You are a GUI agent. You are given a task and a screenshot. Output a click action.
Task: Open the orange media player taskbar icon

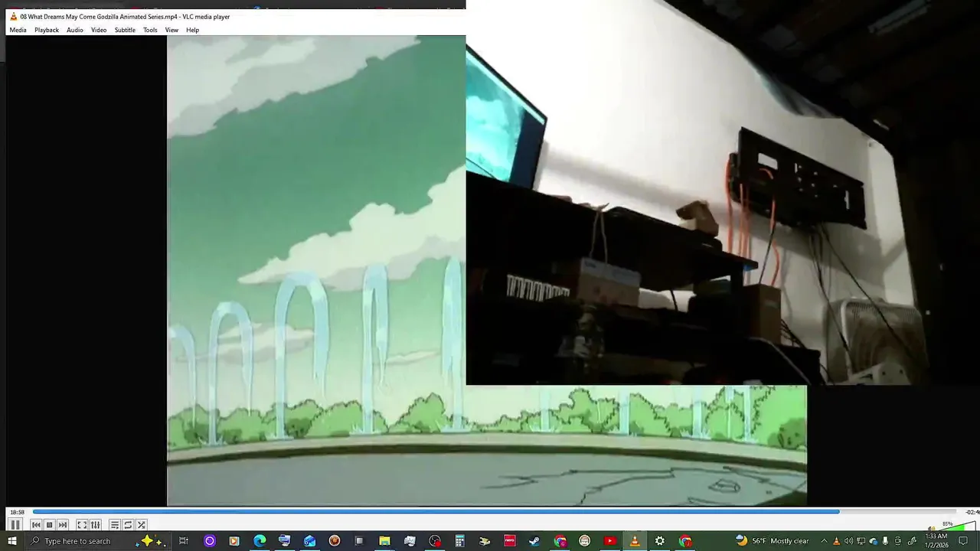[x=234, y=541]
